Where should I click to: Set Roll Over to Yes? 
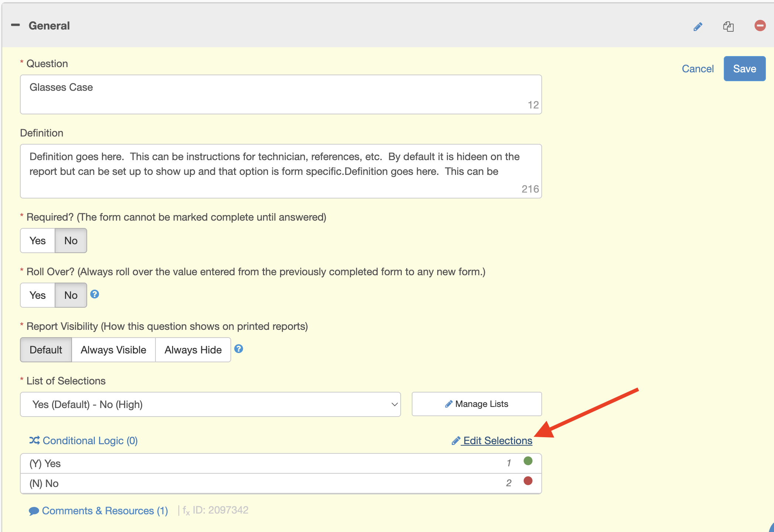38,295
